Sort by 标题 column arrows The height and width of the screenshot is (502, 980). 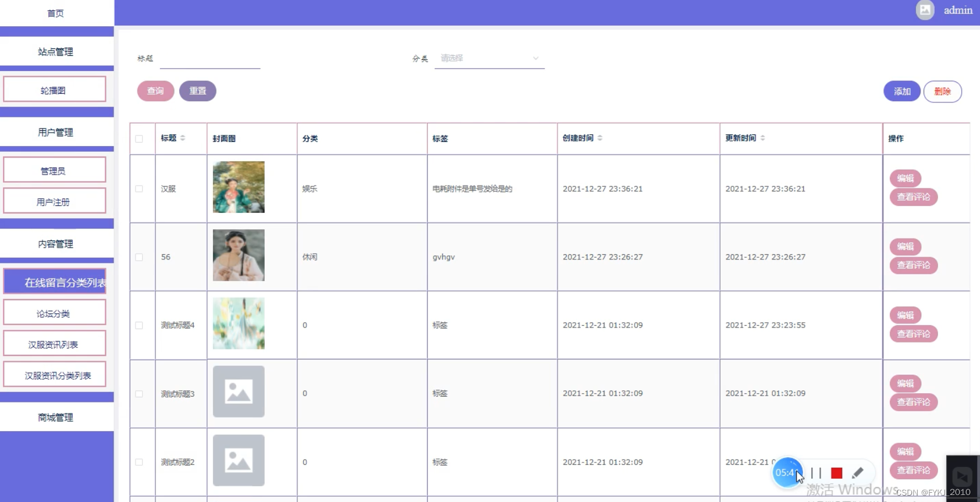pyautogui.click(x=183, y=138)
